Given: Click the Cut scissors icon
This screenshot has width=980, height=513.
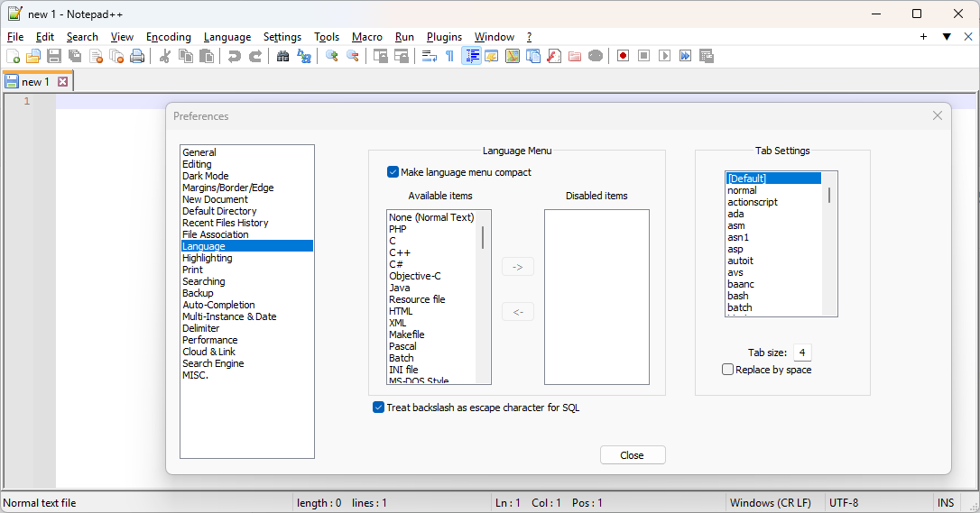Looking at the screenshot, I should pyautogui.click(x=165, y=56).
